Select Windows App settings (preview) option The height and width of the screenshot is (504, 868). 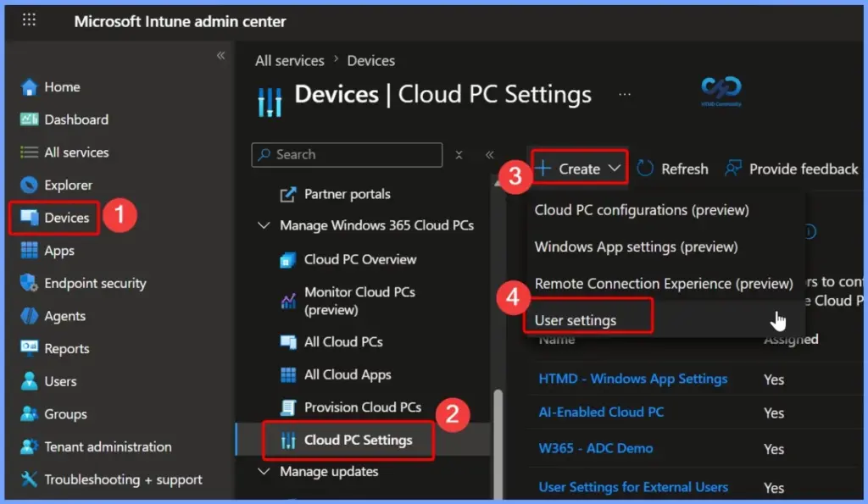click(x=636, y=246)
